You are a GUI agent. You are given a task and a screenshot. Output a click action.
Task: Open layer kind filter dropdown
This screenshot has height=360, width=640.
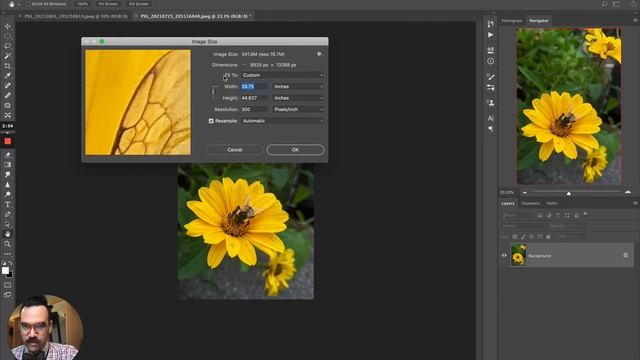(x=518, y=215)
